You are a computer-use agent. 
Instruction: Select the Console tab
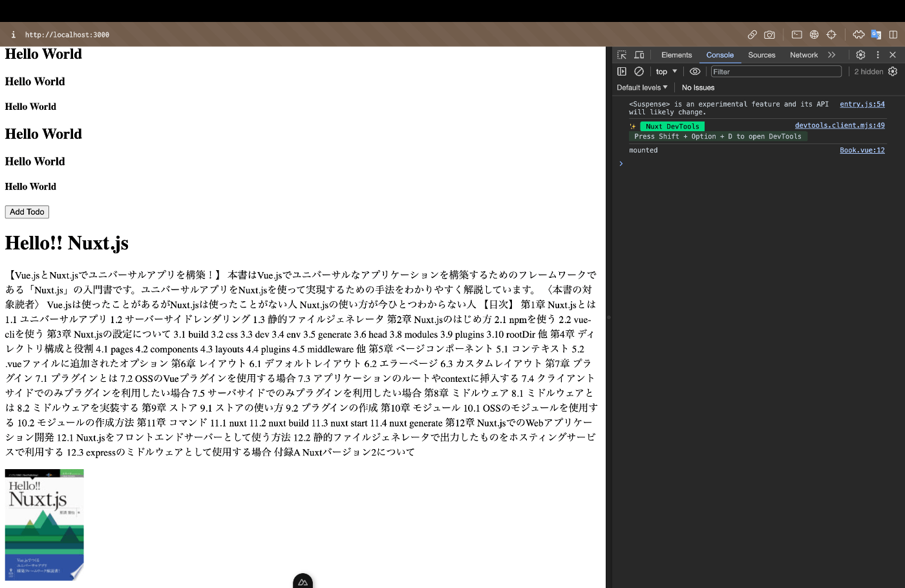[x=720, y=55]
